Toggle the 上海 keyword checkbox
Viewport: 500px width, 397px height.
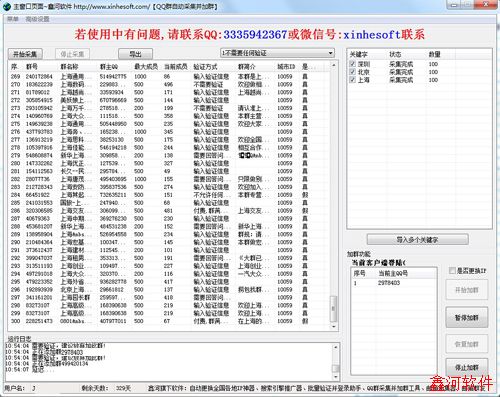353,80
